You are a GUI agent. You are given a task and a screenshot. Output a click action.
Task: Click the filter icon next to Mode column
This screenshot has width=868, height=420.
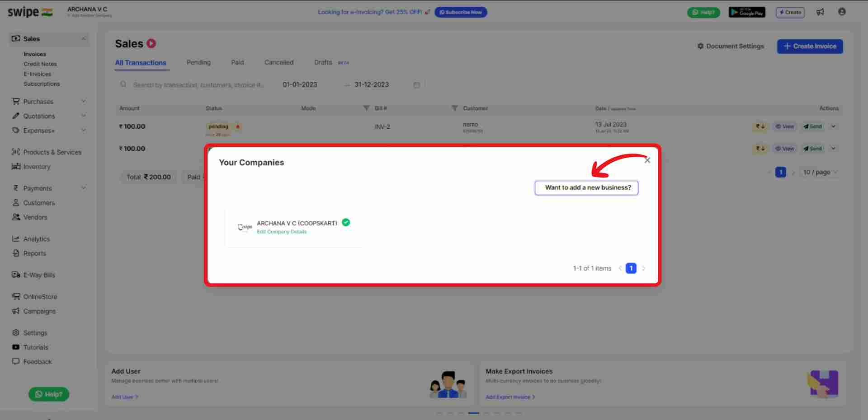[366, 108]
